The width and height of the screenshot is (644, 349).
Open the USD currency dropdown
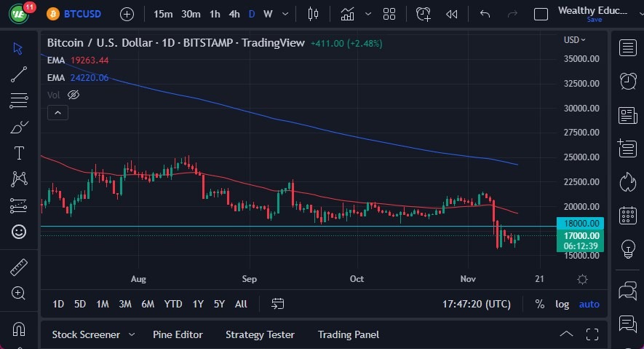point(574,40)
